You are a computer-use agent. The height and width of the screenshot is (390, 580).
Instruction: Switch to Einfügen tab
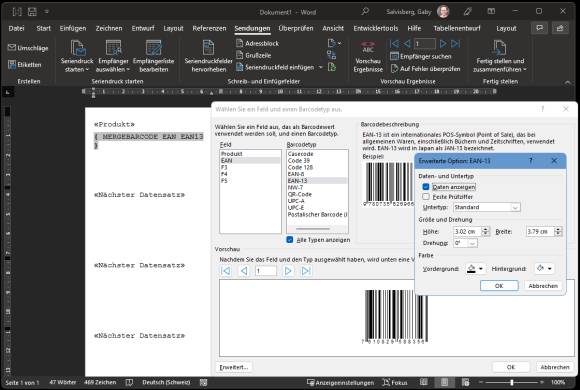point(73,28)
